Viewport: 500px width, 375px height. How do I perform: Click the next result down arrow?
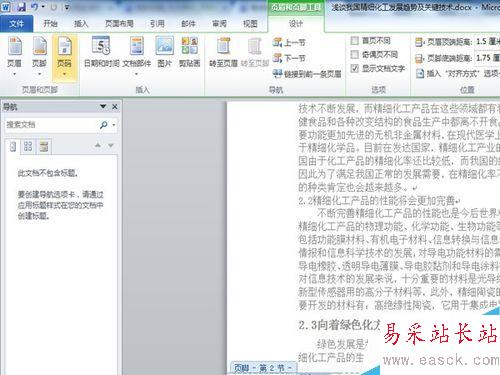111,145
